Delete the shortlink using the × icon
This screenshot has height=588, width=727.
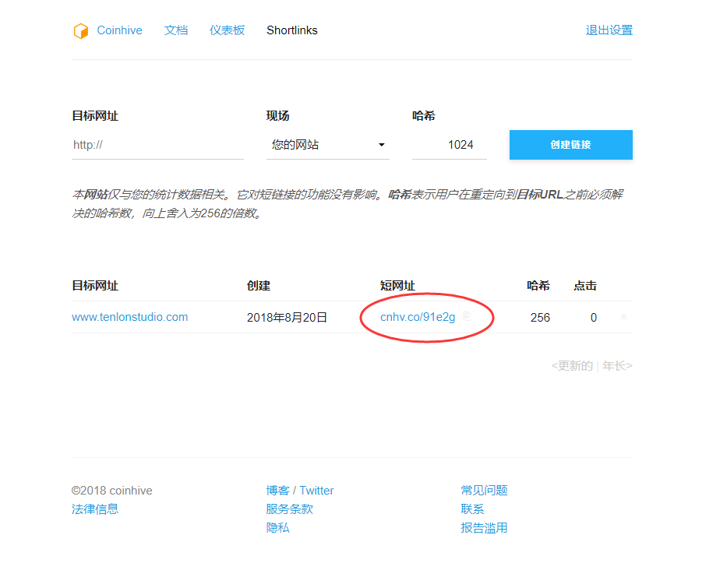(623, 317)
